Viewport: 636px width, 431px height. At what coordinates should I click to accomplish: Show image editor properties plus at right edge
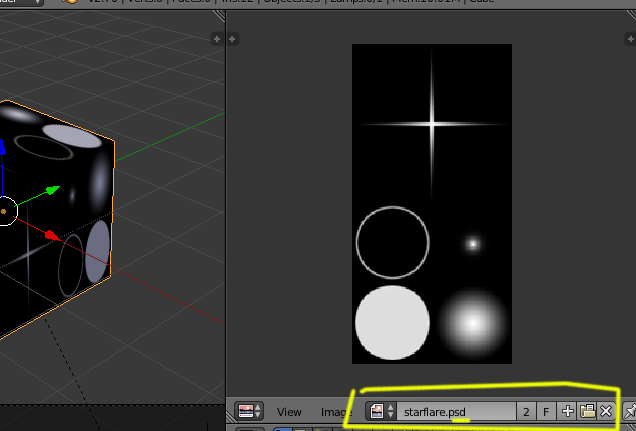coord(630,39)
